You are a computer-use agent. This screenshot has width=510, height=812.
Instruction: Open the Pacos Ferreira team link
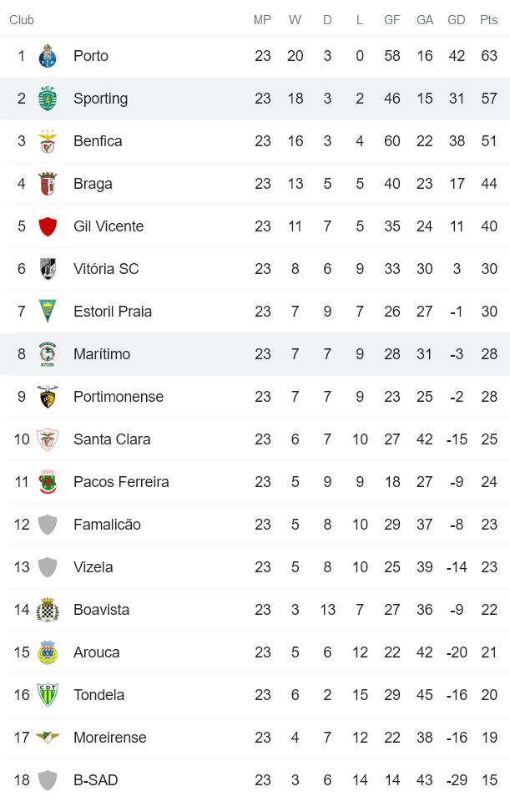121,482
